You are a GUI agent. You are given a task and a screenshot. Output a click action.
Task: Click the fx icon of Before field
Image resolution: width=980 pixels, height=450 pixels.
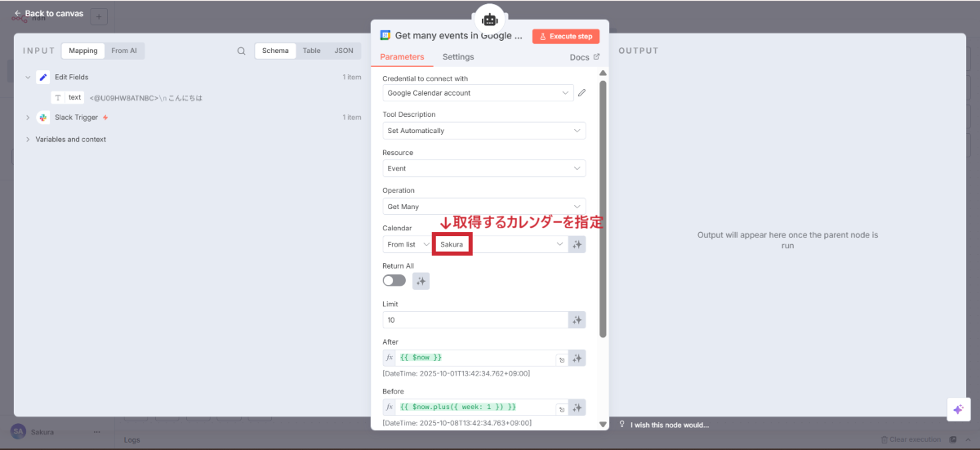[390, 407]
